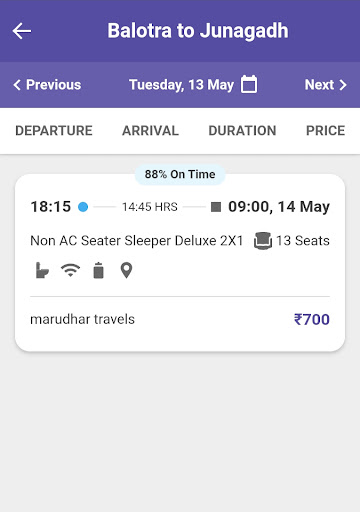Go to Previous day
The image size is (360, 512).
(47, 85)
